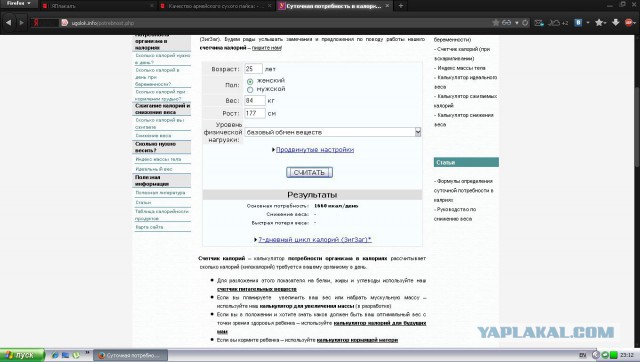
Task: Open the dropdown arrow beside the VK icon
Action: point(587,23)
